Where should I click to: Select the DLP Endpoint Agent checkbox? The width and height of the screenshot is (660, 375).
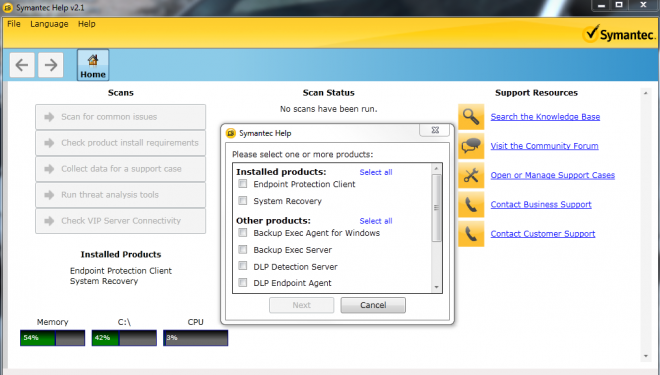(x=243, y=282)
